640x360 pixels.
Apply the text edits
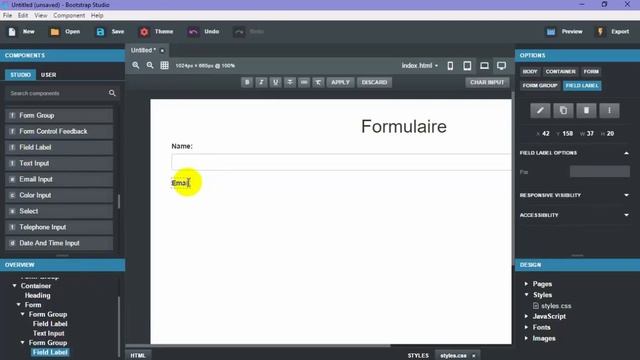[x=340, y=82]
